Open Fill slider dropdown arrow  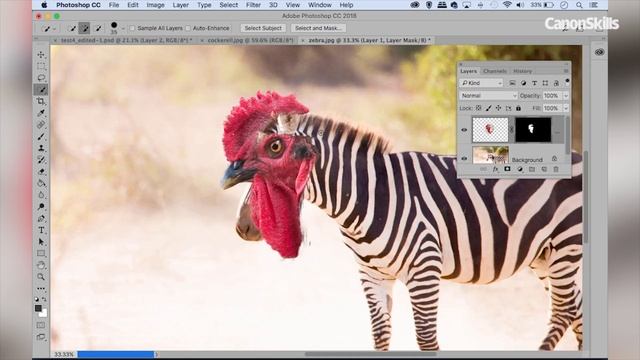point(566,108)
